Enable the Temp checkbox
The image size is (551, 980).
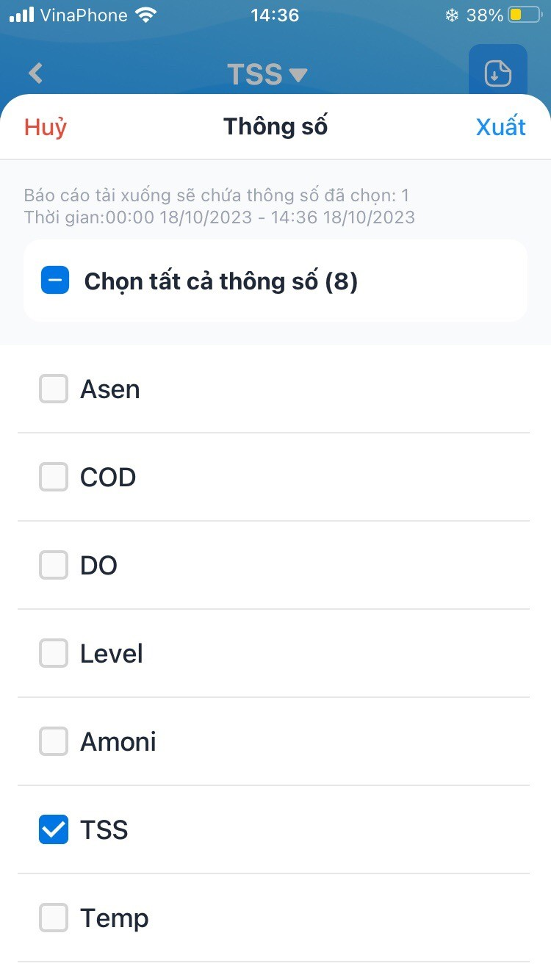click(54, 918)
